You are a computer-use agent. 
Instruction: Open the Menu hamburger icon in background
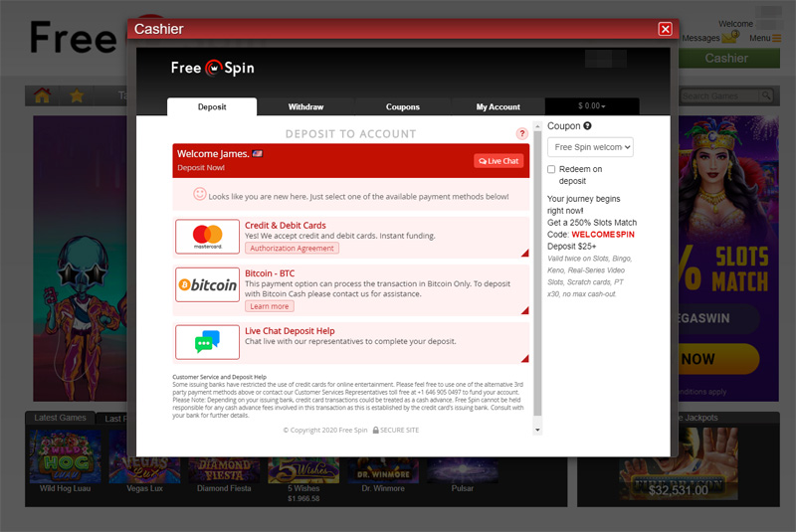point(776,38)
